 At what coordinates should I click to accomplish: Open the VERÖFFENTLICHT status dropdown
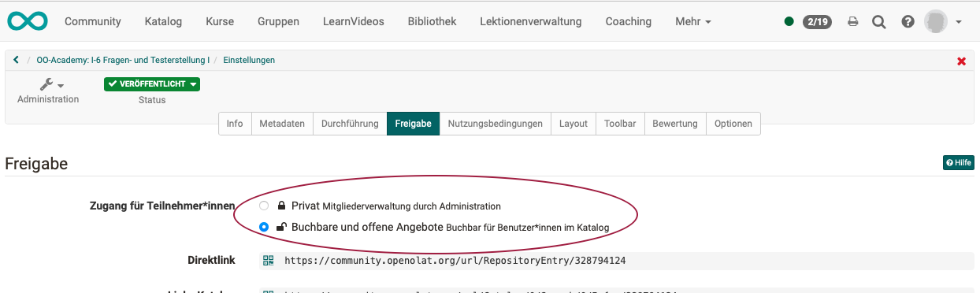(152, 84)
